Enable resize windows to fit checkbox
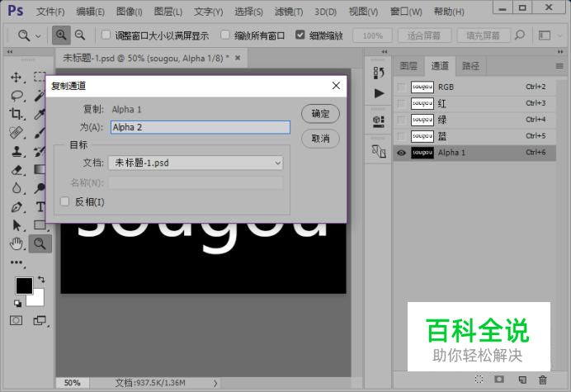 pyautogui.click(x=106, y=35)
